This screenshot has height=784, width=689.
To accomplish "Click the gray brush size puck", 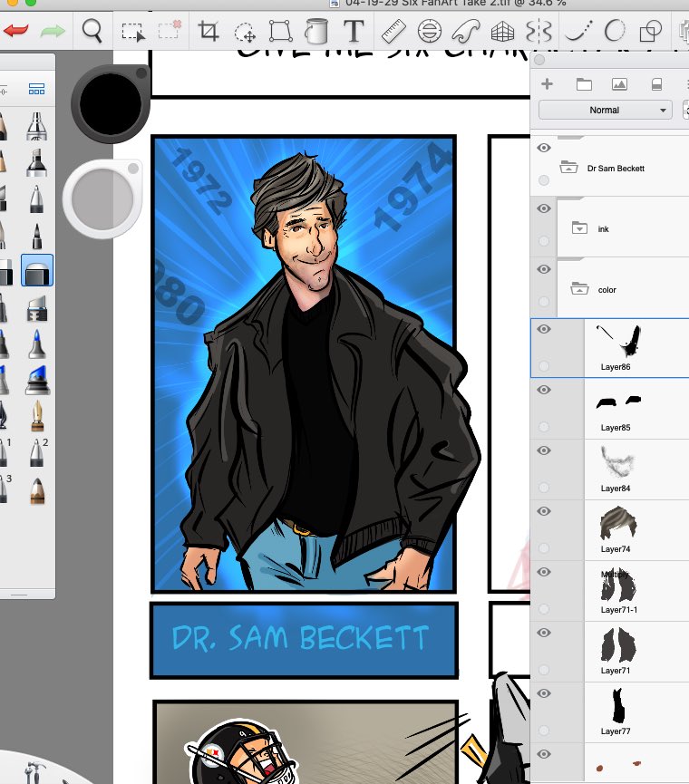I will (102, 199).
